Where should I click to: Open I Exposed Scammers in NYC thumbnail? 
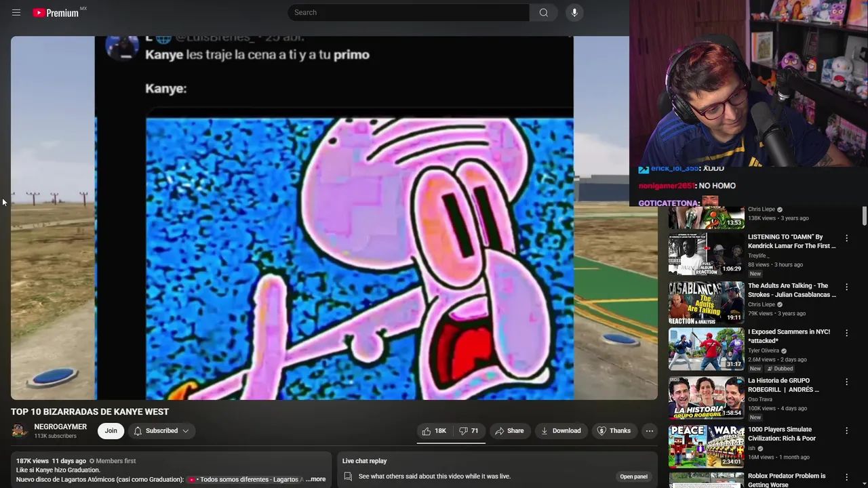(706, 349)
